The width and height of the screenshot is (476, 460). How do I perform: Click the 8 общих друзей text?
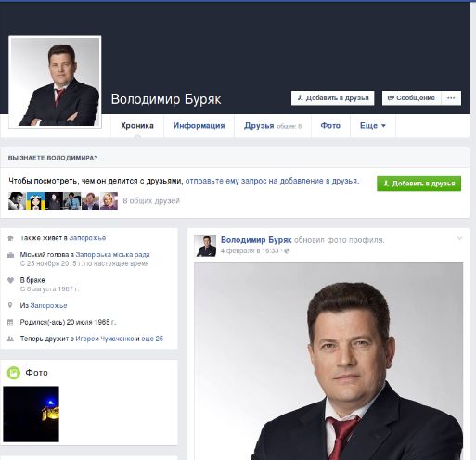[x=151, y=201]
